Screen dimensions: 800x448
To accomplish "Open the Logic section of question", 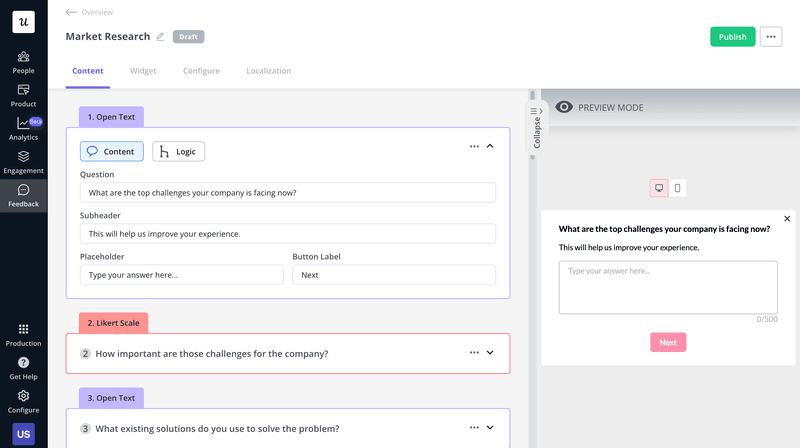I will pos(178,151).
